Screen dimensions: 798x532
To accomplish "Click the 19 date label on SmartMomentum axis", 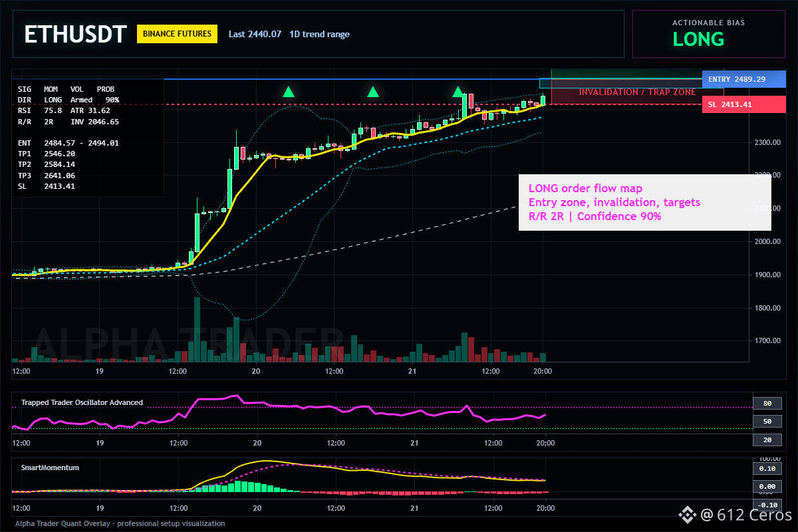I will point(99,507).
